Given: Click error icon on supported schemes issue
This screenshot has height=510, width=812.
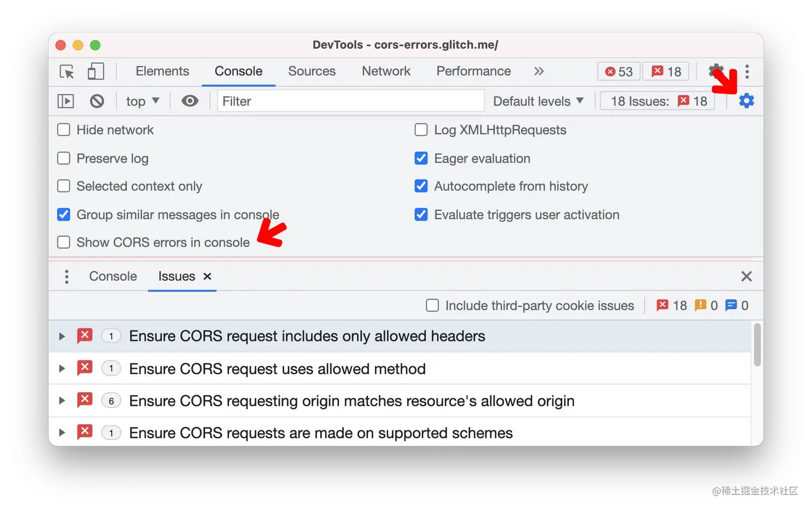Looking at the screenshot, I should pos(85,432).
